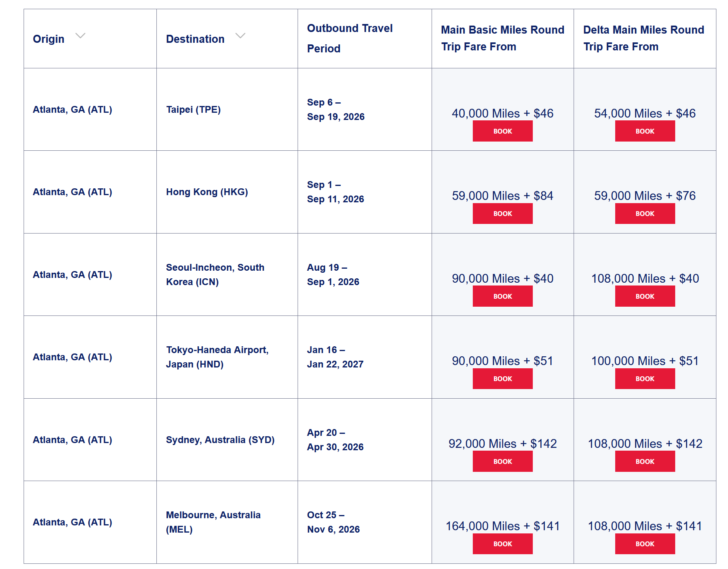Book Melbourne Main Basic 164,000 miles fare
728x569 pixels.
coord(502,544)
